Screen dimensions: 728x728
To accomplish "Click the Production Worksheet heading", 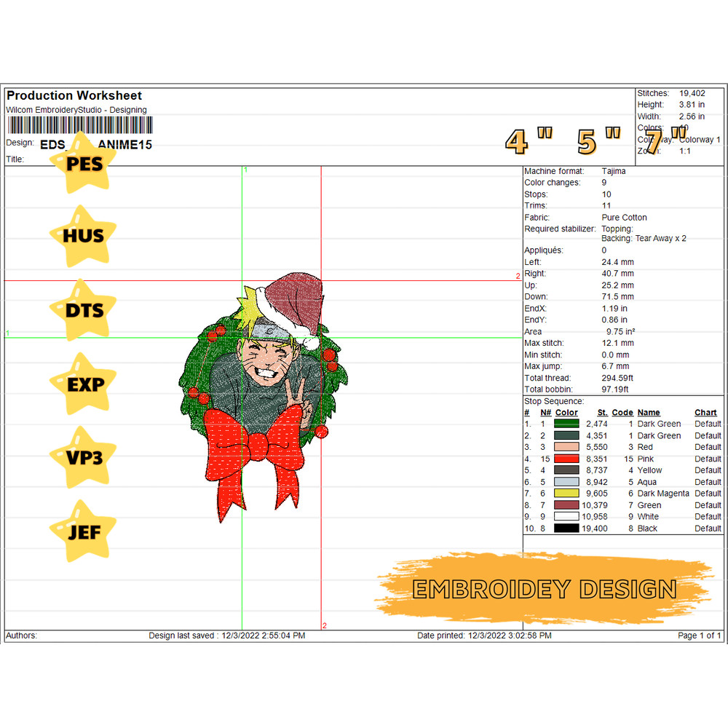I will point(74,96).
